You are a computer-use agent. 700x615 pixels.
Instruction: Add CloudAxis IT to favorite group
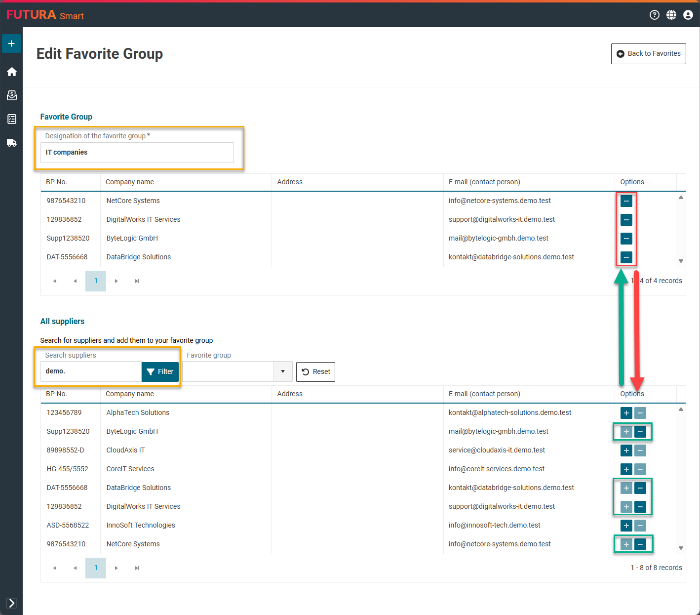626,451
